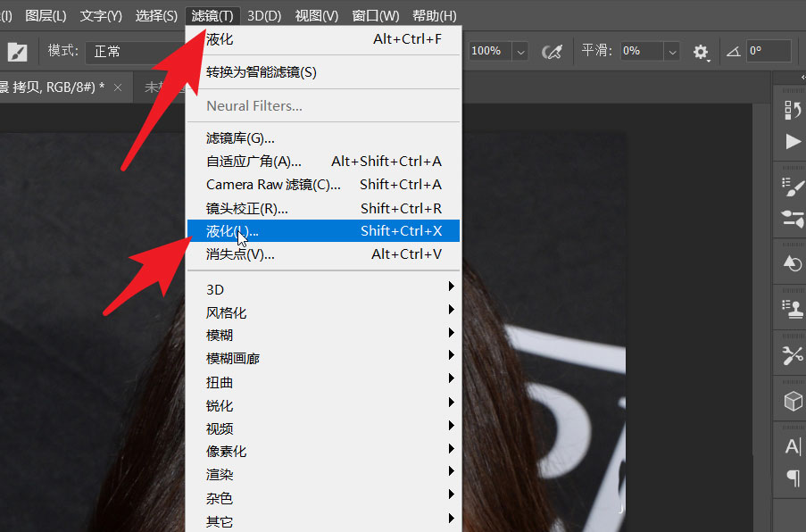Click the brush angle icon
Viewport: 806px width, 532px height.
[x=734, y=52]
